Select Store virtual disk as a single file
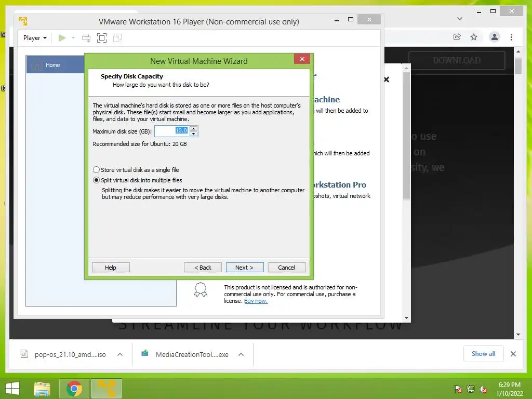The image size is (532, 399). [x=136, y=170]
